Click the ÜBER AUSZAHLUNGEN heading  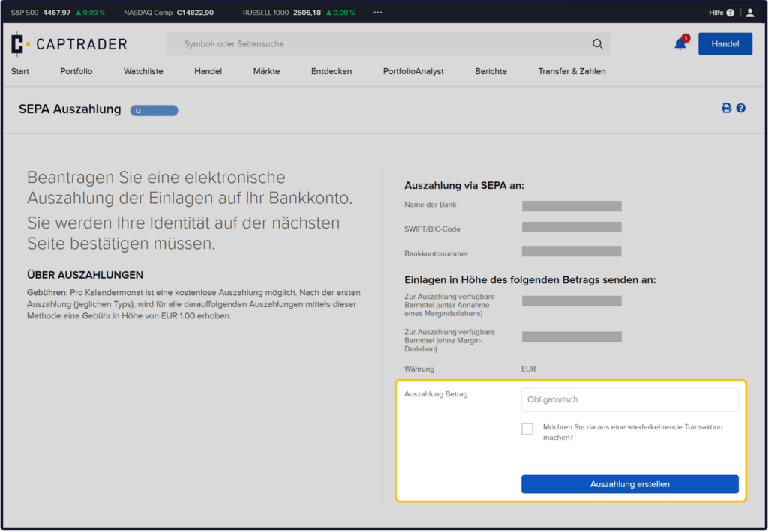point(85,275)
